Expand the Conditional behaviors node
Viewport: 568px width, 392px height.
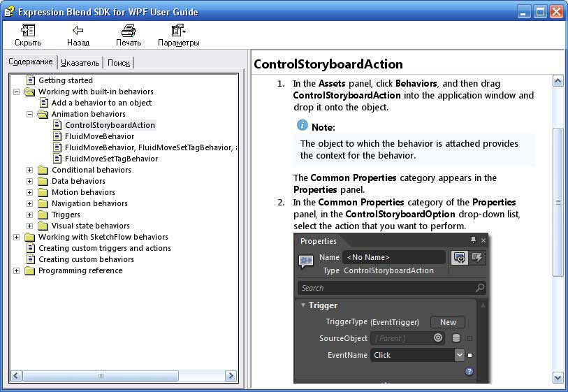point(30,170)
